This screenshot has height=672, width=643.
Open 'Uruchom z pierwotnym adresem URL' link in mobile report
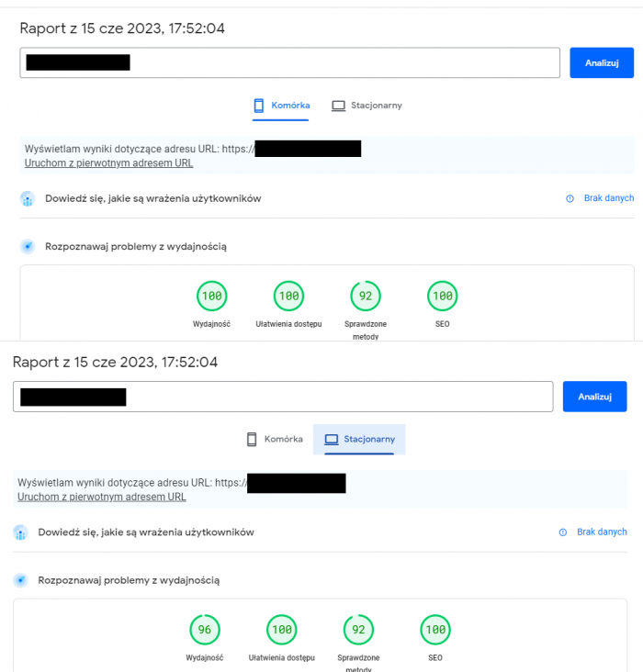point(108,163)
